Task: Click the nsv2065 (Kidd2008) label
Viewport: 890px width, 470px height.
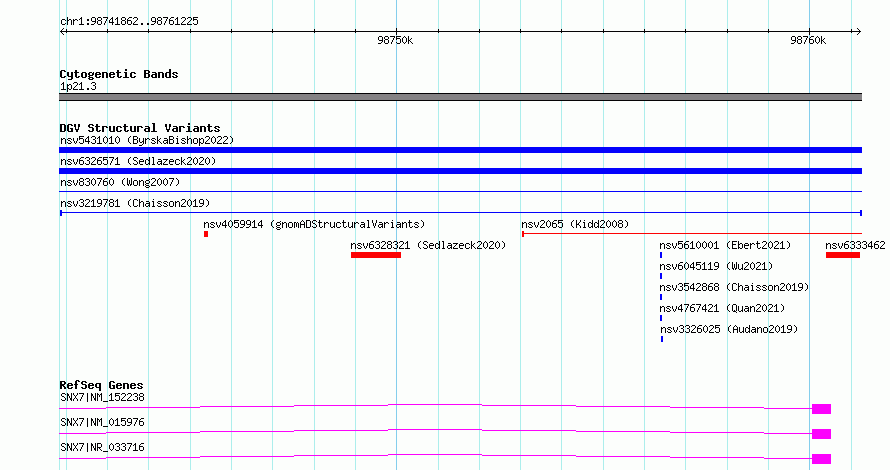Action: [575, 224]
